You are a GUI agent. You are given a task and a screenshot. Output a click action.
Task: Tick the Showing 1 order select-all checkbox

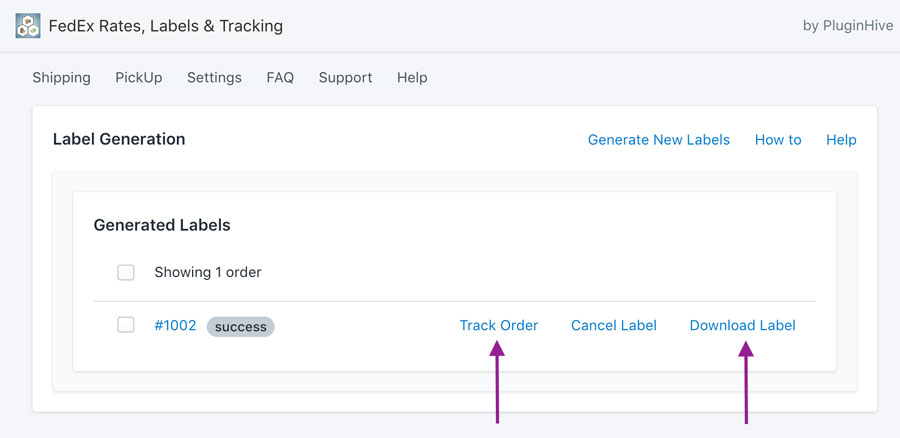[126, 272]
